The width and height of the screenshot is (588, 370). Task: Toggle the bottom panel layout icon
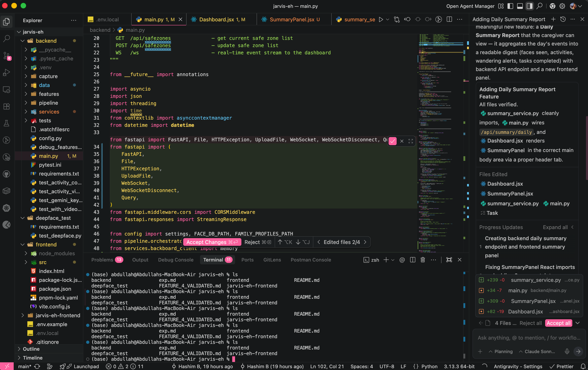pyautogui.click(x=520, y=6)
